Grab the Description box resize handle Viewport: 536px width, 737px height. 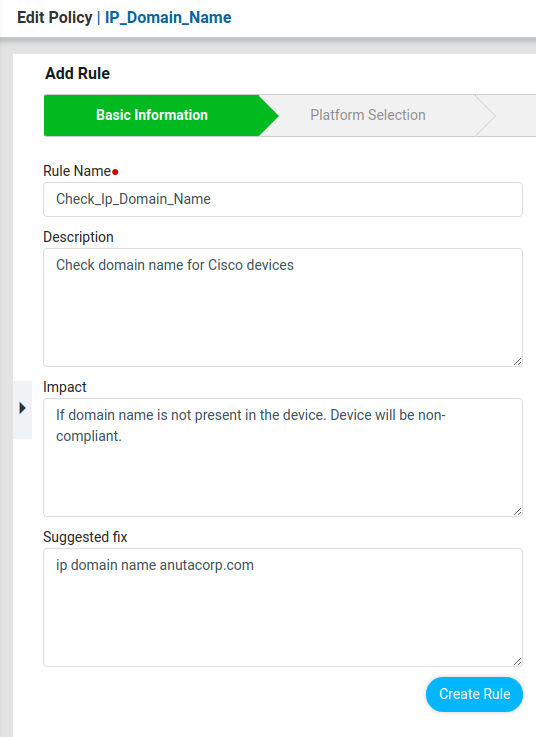tap(517, 361)
